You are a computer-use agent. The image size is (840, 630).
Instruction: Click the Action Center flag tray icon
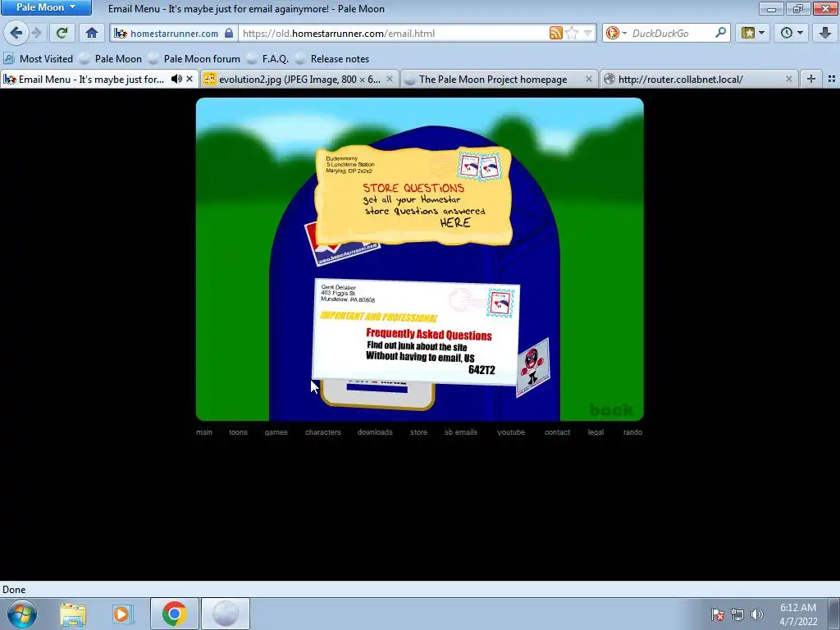[717, 614]
